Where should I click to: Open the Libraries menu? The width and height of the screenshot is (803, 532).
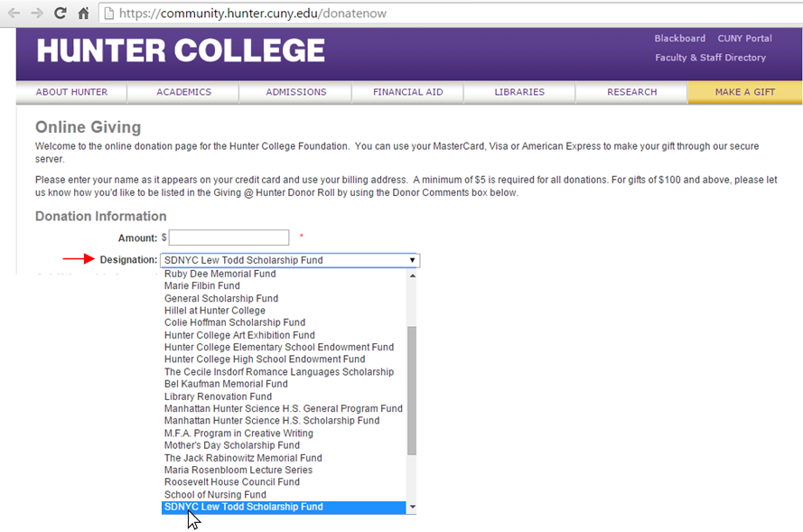[519, 92]
